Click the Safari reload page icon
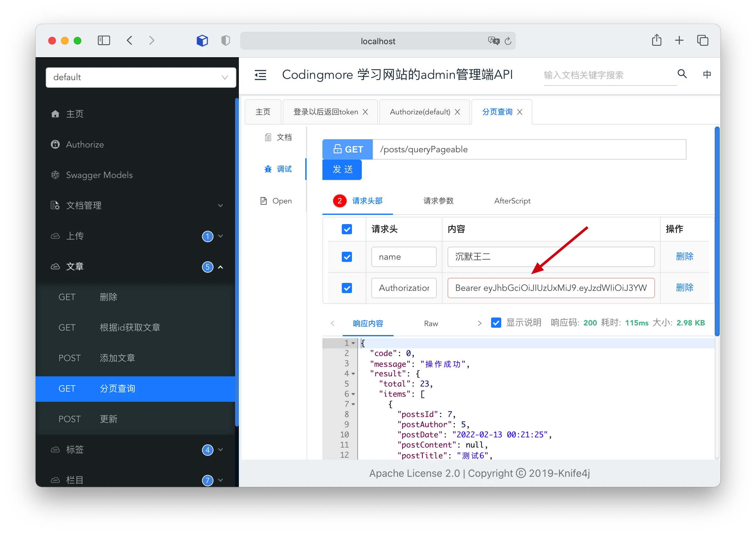756x534 pixels. [x=508, y=41]
